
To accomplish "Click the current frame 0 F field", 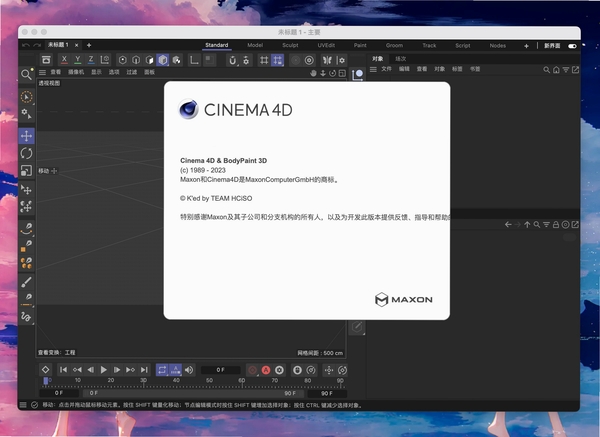I will click(x=221, y=370).
